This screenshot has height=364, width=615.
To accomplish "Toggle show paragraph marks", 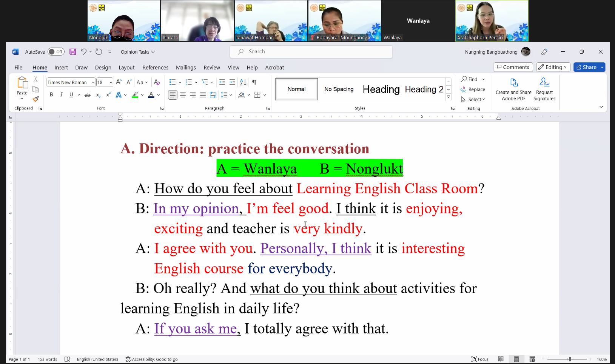I will pos(254,82).
